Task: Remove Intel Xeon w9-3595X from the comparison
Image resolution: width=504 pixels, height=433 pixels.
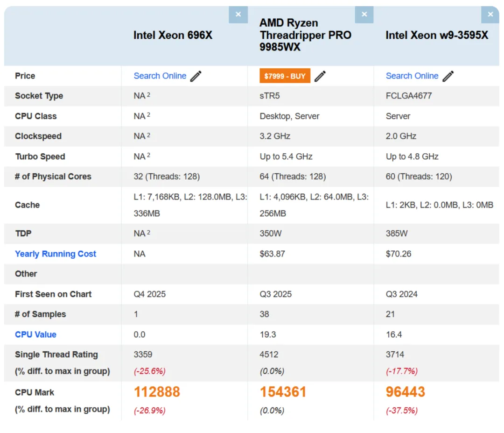Action: pyautogui.click(x=490, y=14)
